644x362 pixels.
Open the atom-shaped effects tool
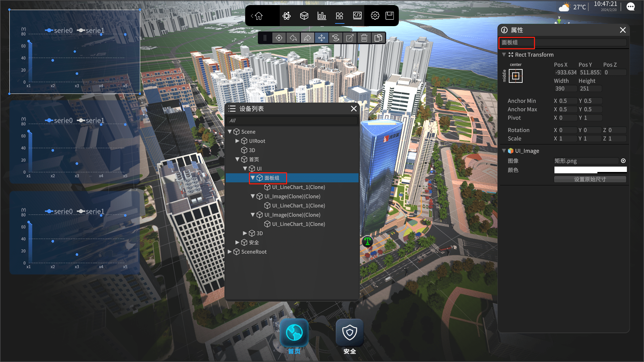[x=286, y=16]
